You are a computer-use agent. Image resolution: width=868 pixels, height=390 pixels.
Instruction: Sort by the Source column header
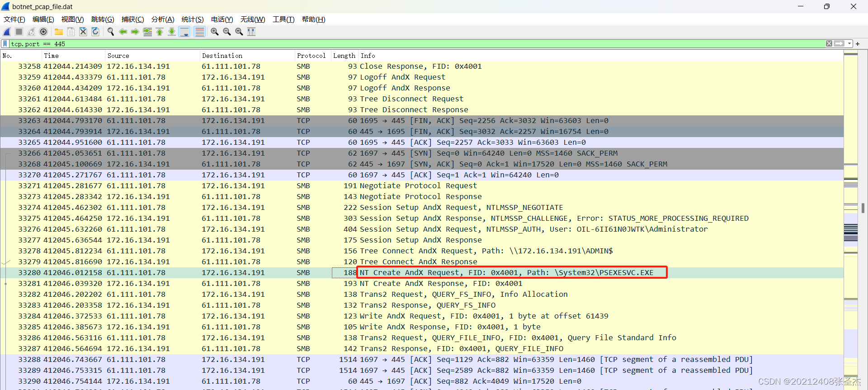pos(152,56)
